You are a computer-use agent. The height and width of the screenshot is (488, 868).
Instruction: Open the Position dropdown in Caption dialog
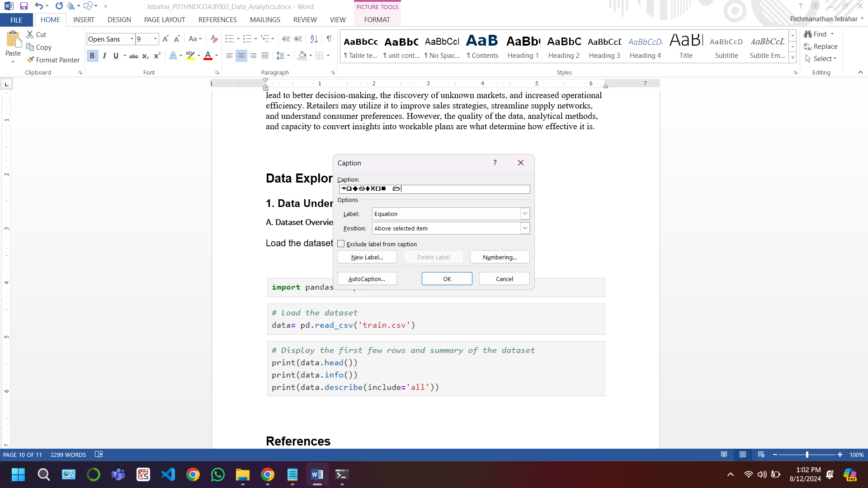(x=524, y=228)
